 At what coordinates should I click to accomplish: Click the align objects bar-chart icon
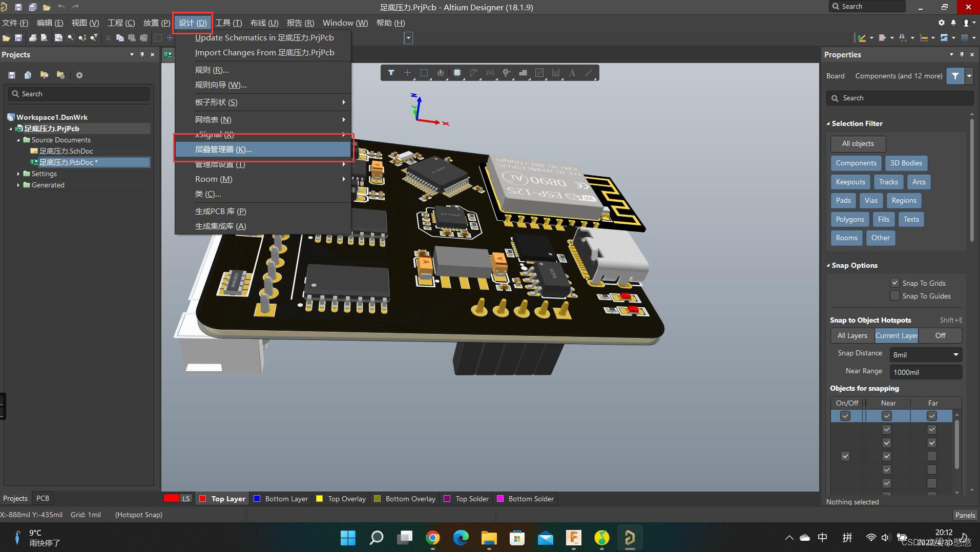pos(441,73)
